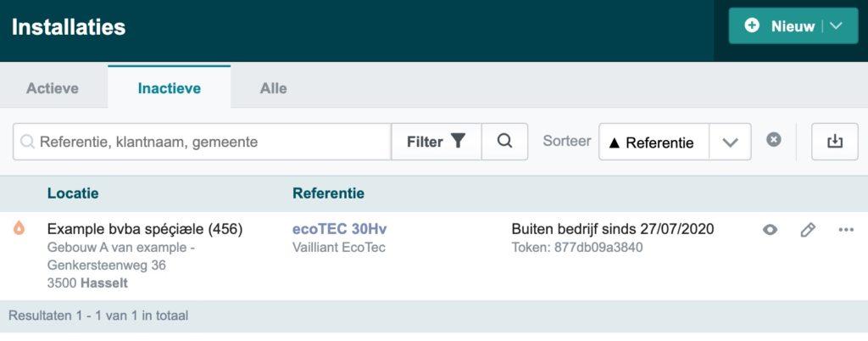Click the Referentie search input field

pyautogui.click(x=203, y=142)
